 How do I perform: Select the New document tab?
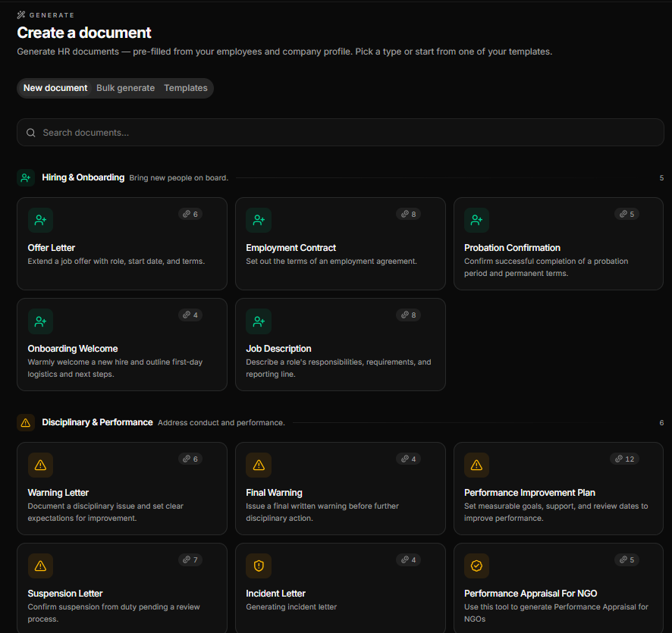coord(55,88)
